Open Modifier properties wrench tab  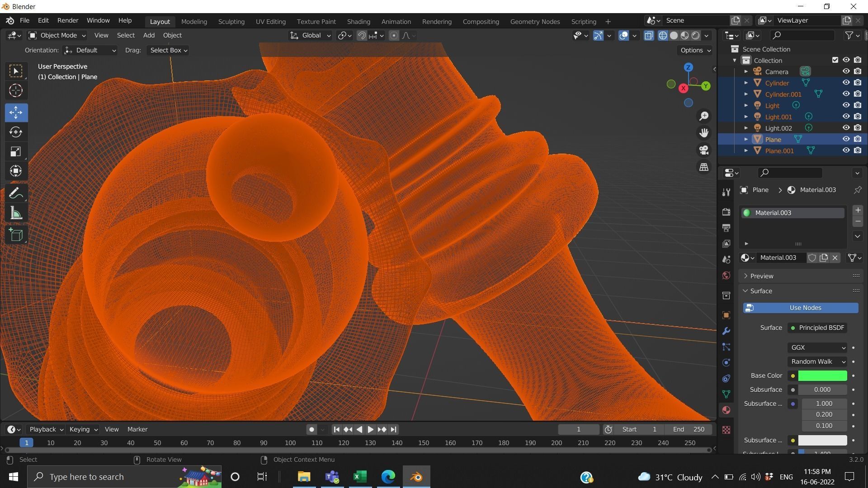click(x=726, y=331)
